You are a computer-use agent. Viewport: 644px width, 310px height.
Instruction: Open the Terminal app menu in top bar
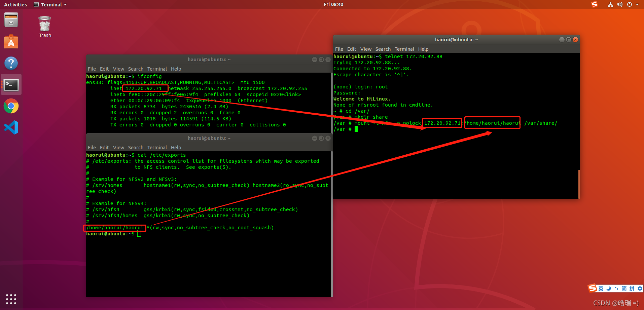50,4
